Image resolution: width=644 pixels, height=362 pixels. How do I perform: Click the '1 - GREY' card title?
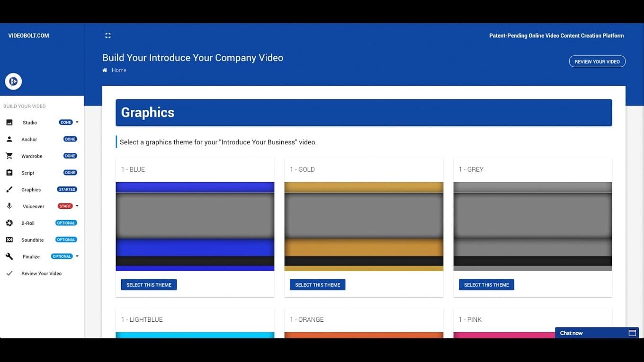pos(471,169)
